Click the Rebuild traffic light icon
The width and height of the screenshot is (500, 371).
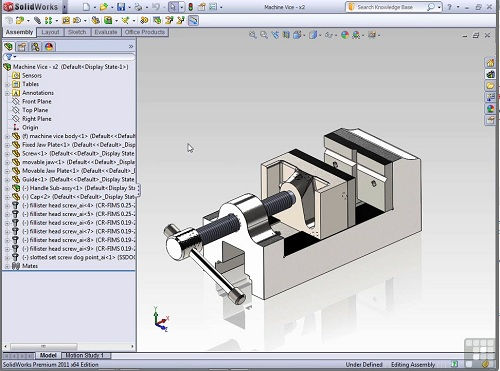tap(191, 7)
